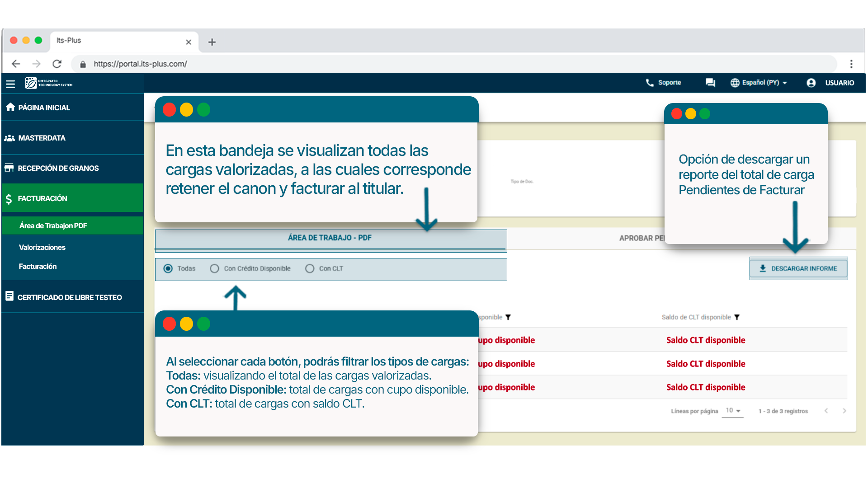Select Con Crédito Disponible radio option

[215, 269]
